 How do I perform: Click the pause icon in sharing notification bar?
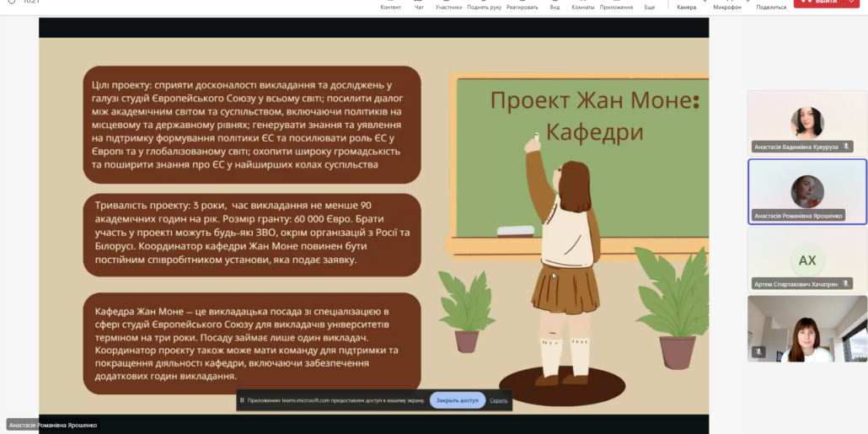[x=242, y=400]
